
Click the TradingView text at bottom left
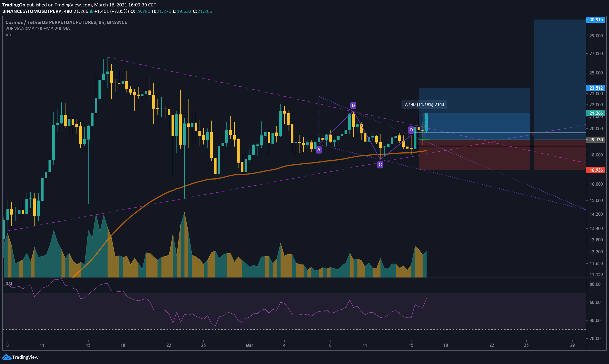click(x=25, y=357)
